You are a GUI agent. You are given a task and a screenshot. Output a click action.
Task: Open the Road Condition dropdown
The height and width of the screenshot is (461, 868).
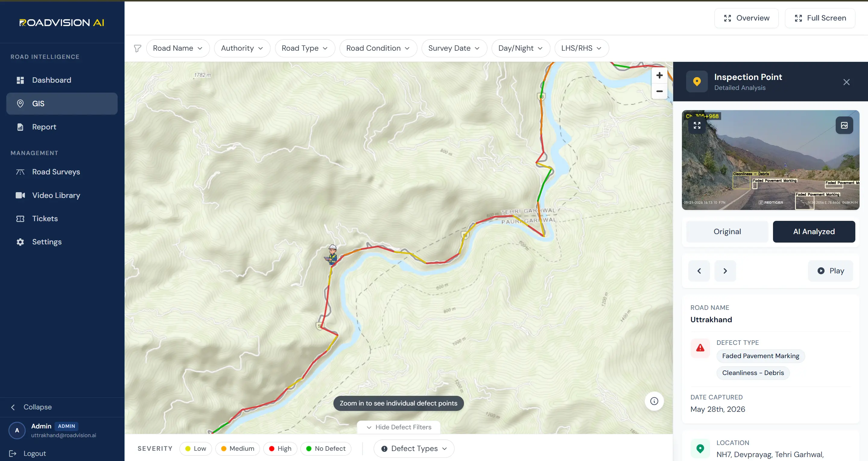tap(378, 48)
